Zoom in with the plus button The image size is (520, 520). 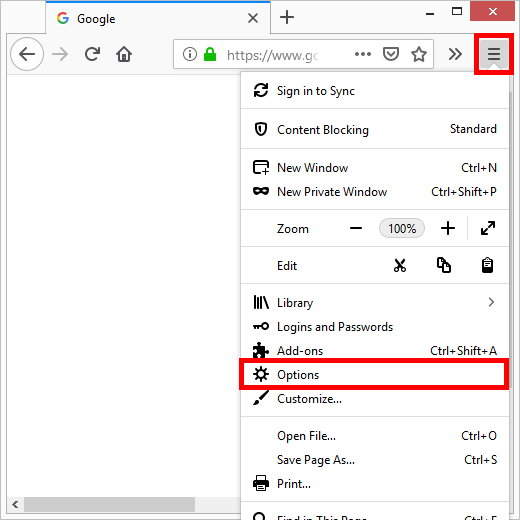(448, 228)
